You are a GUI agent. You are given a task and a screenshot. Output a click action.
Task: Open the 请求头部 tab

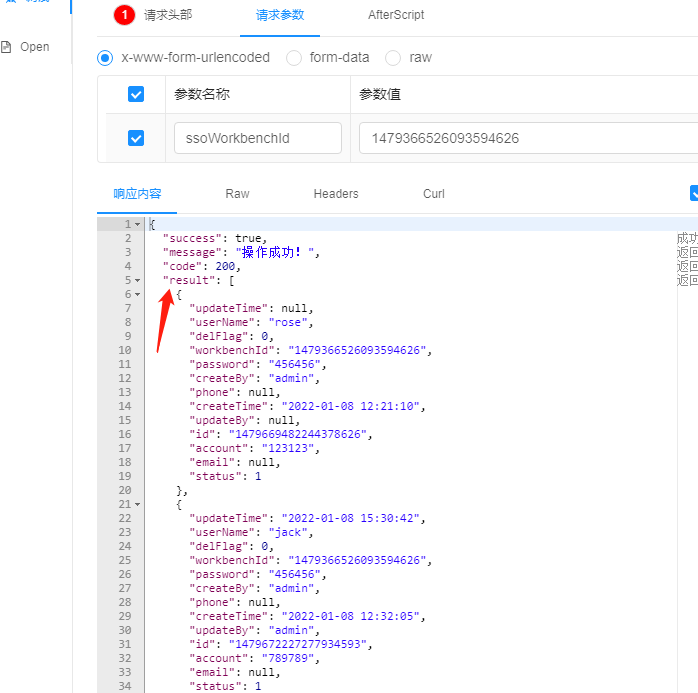pos(168,15)
